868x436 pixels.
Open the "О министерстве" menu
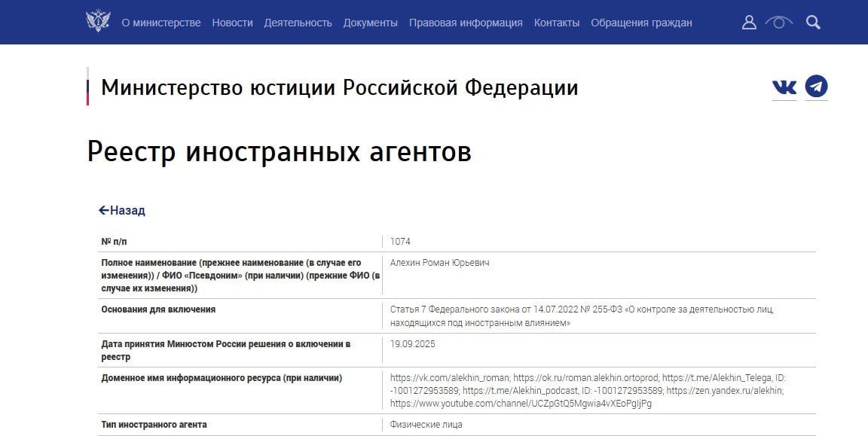(x=161, y=23)
